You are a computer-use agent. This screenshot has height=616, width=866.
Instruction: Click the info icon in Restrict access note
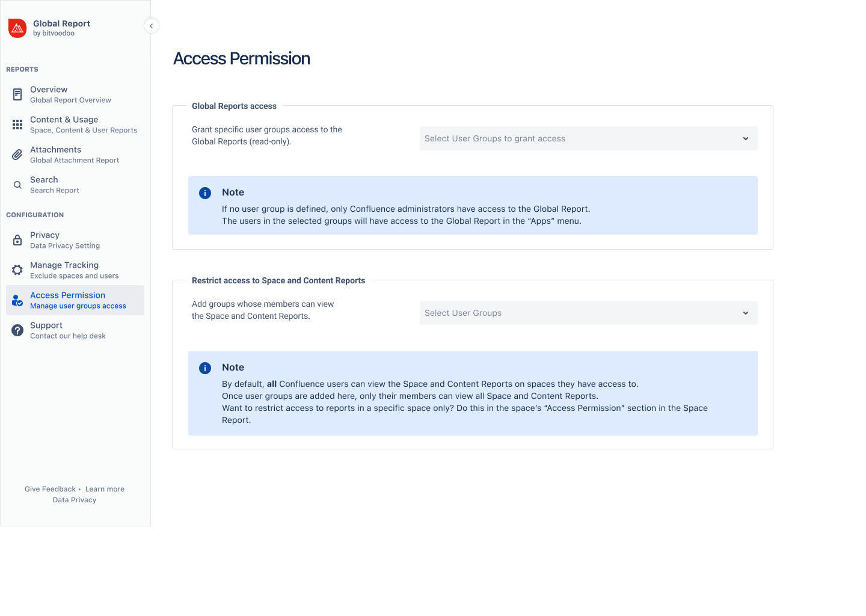point(205,368)
